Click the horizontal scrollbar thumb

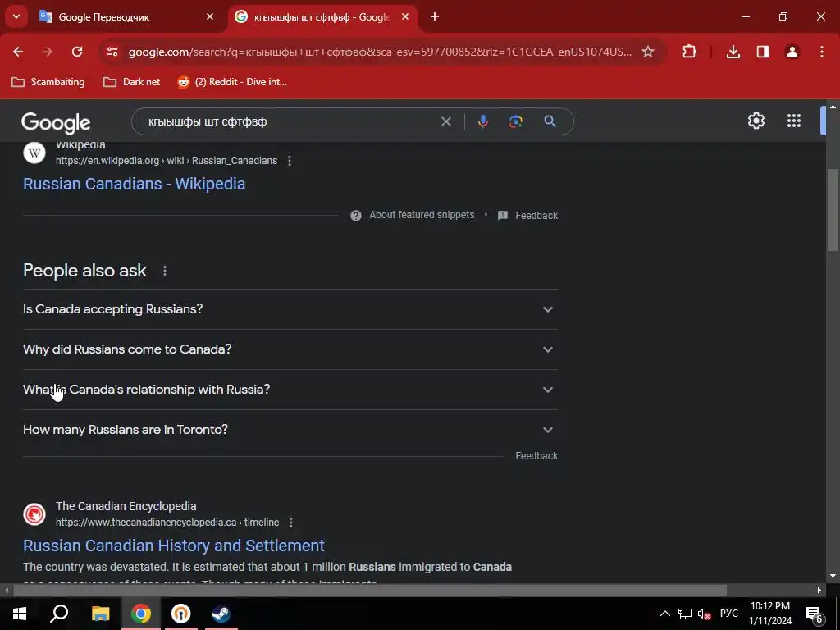pyautogui.click(x=370, y=591)
